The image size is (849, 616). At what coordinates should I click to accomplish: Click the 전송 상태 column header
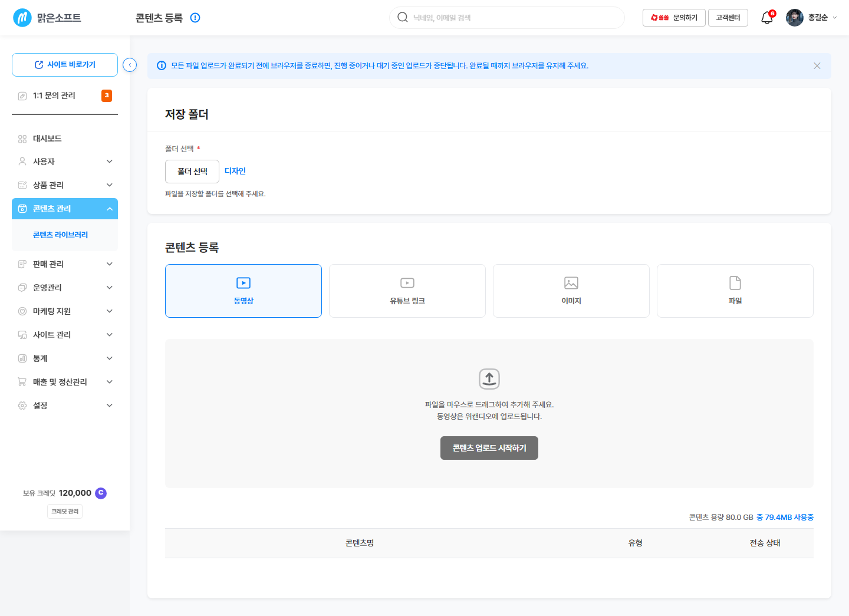coord(765,543)
